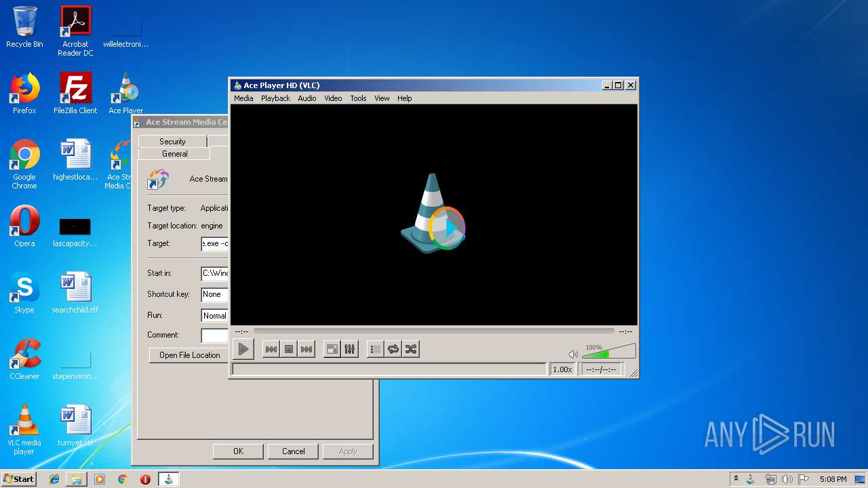Cancel the Ace Stream properties dialog
The width and height of the screenshot is (868, 488).
(x=294, y=451)
